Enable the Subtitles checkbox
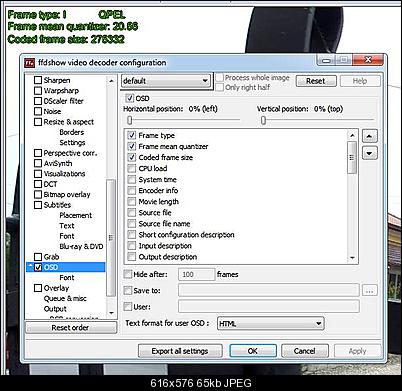This screenshot has width=402, height=391. (x=38, y=205)
